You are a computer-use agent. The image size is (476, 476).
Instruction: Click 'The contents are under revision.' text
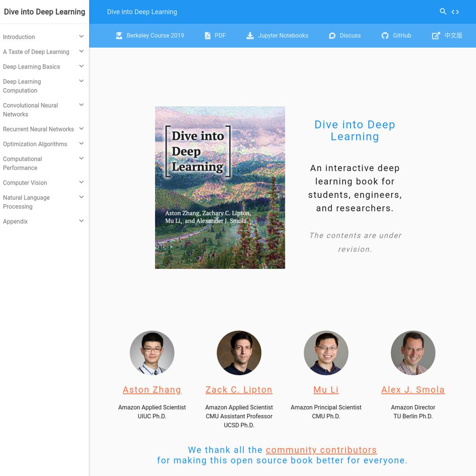pyautogui.click(x=355, y=242)
